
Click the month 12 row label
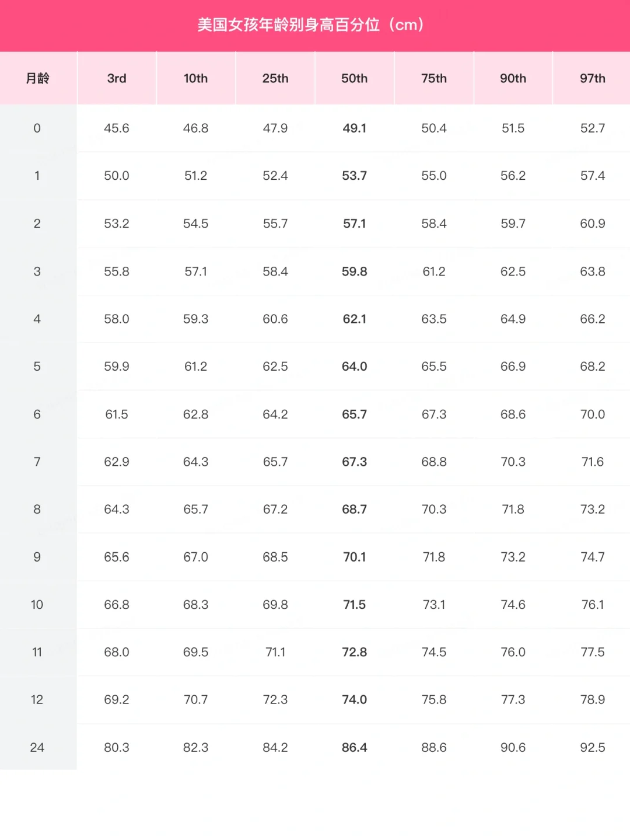pyautogui.click(x=37, y=700)
